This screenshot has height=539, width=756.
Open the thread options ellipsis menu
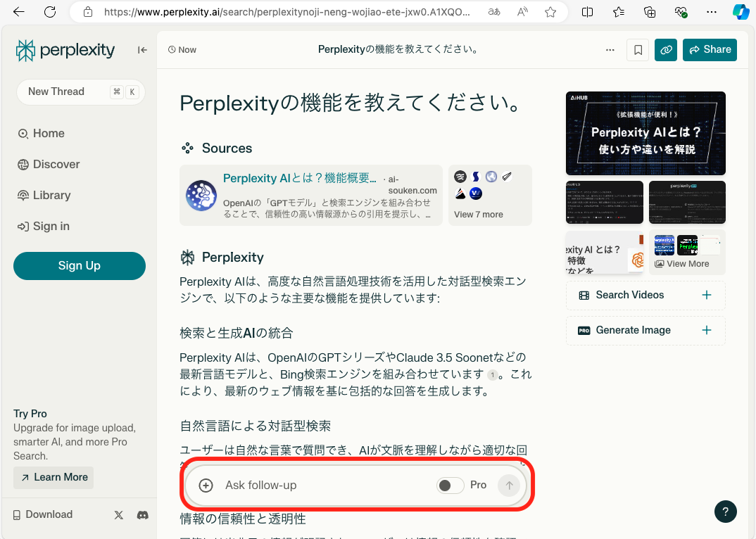610,50
